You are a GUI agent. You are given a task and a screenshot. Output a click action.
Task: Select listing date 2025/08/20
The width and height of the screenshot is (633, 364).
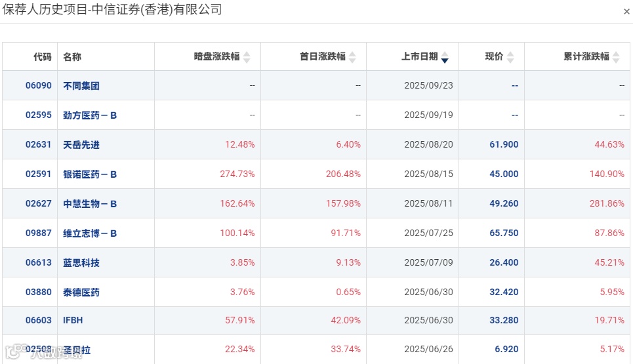tap(429, 144)
